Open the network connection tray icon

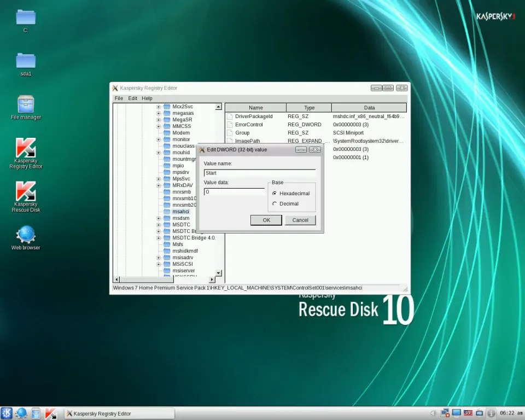445,413
